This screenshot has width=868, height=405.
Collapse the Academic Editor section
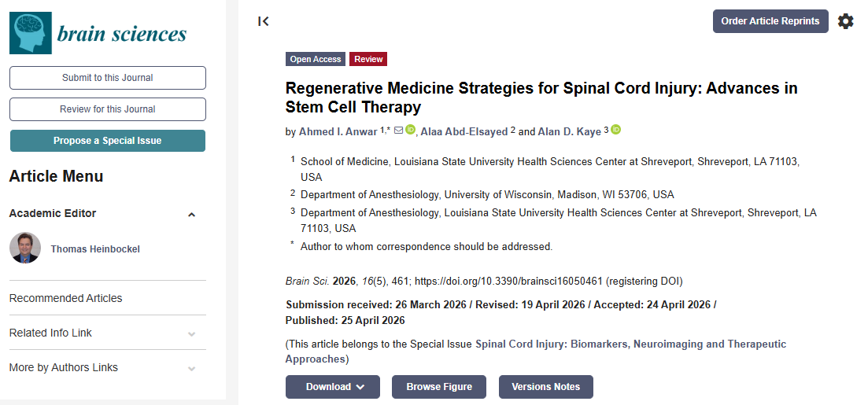coord(191,214)
